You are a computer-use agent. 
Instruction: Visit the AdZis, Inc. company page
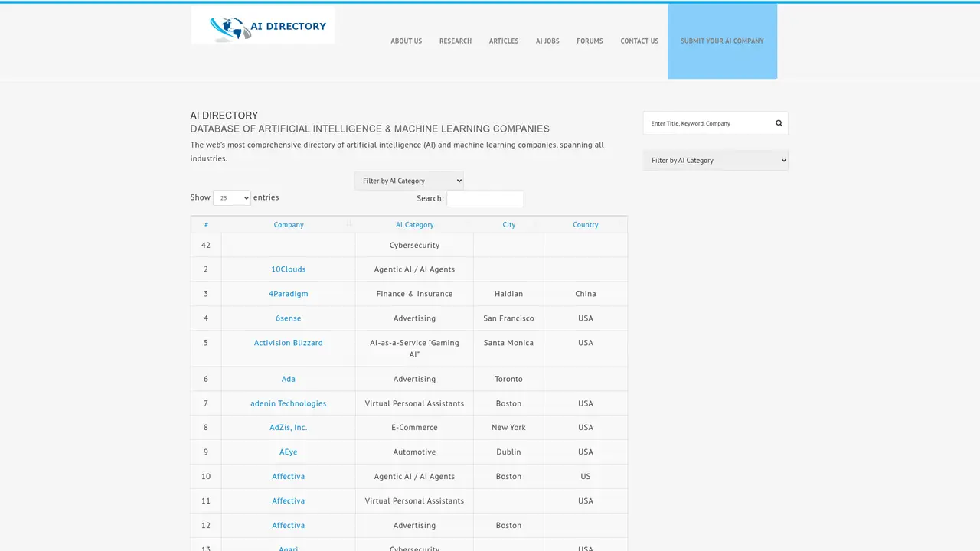pos(289,428)
